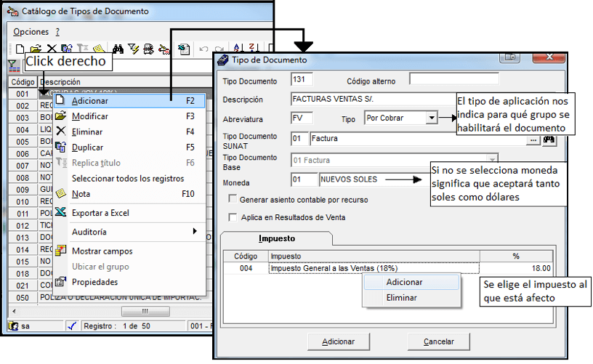The width and height of the screenshot is (593, 364).
Task: Check Aplica en Resultados de Venta
Action: (233, 217)
